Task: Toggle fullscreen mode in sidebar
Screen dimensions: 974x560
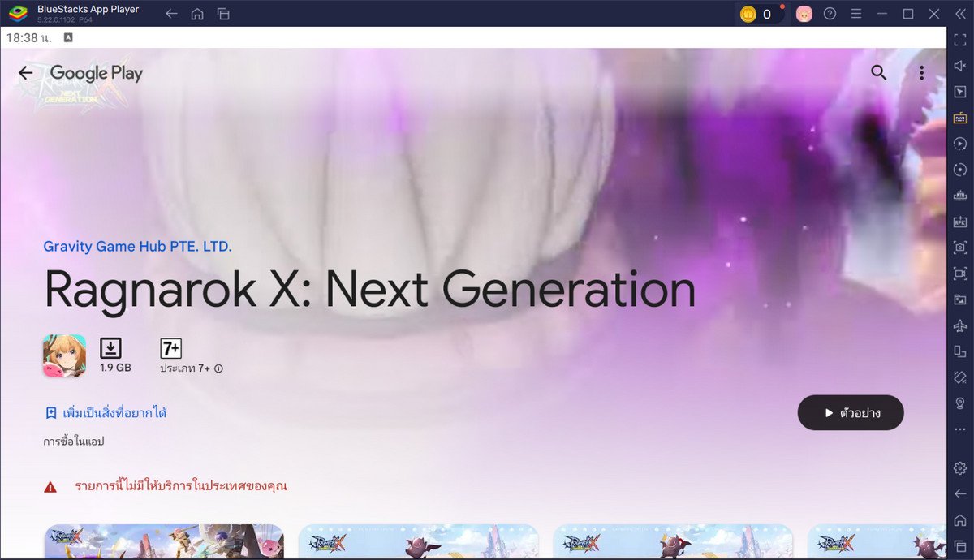Action: (960, 40)
